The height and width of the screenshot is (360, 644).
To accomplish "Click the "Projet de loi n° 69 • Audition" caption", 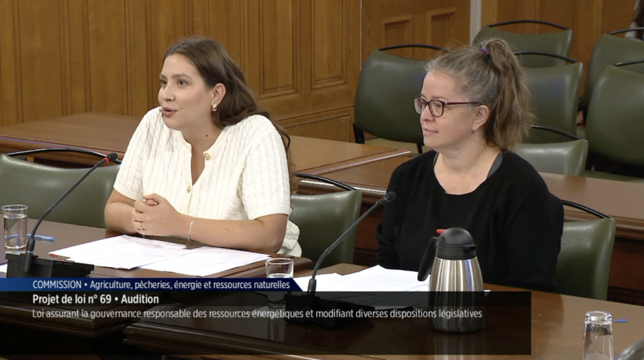I will click(x=96, y=299).
